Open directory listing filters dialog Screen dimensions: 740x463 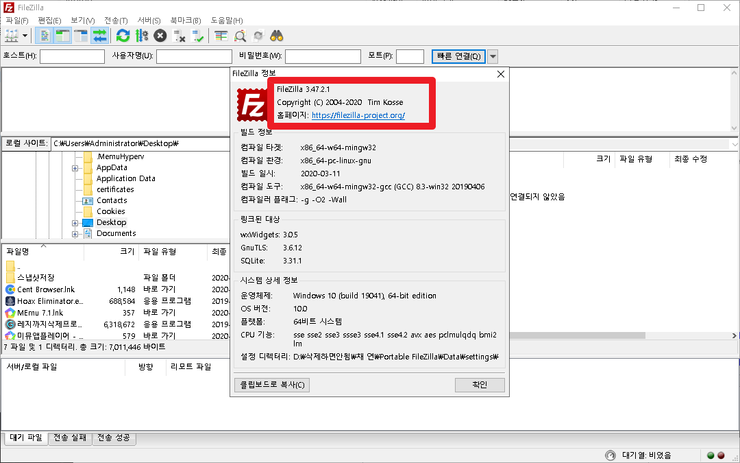[221, 36]
